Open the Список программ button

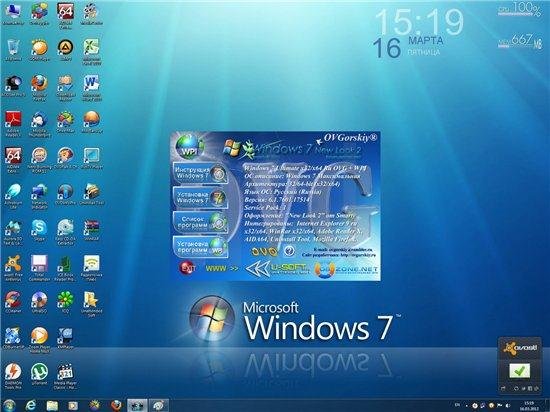pyautogui.click(x=200, y=222)
